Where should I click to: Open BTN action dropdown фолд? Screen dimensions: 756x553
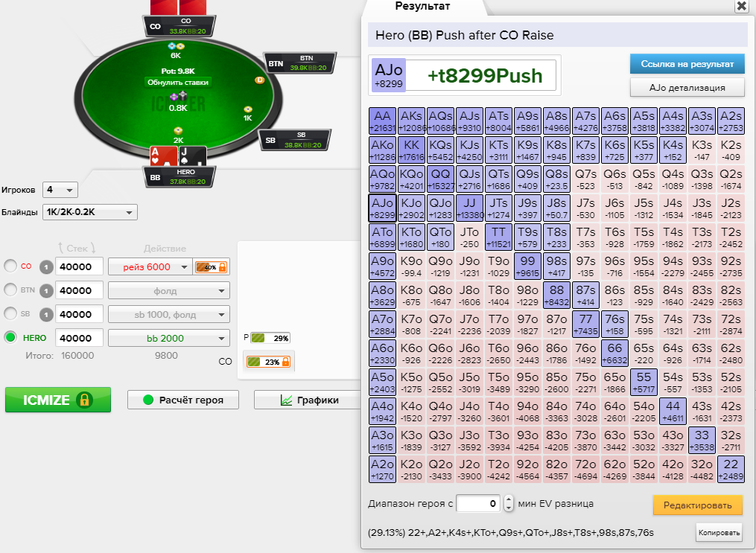pyautogui.click(x=169, y=291)
